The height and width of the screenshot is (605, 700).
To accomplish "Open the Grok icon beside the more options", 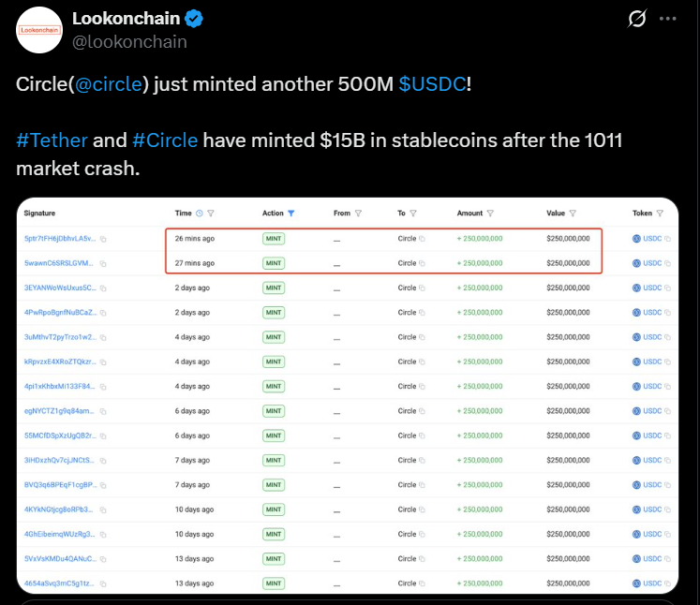I will click(x=636, y=19).
